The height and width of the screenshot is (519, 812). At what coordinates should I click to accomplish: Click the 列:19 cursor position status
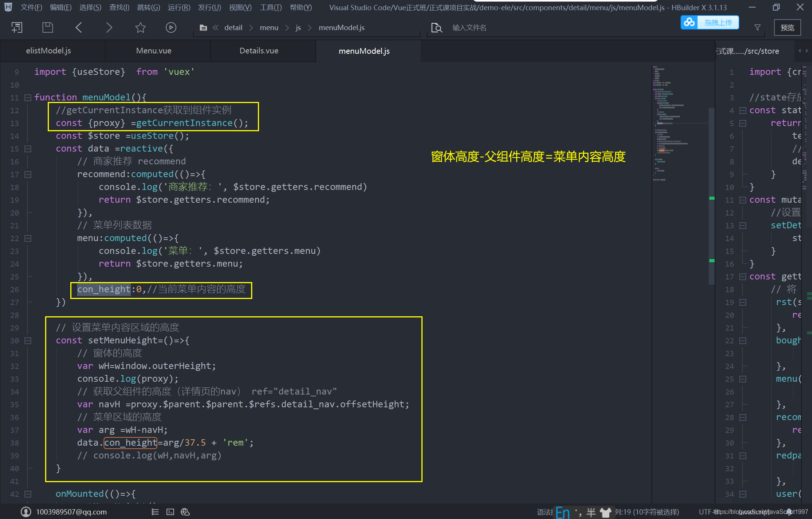pos(647,512)
